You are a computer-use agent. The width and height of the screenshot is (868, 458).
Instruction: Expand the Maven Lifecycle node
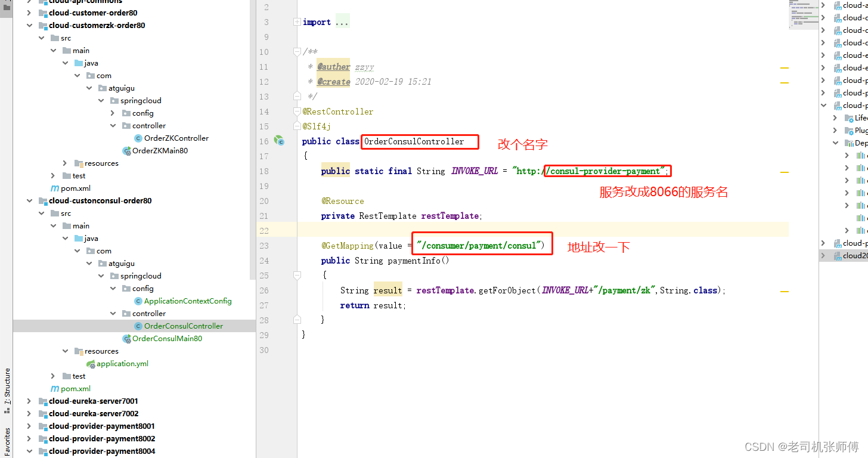[835, 118]
